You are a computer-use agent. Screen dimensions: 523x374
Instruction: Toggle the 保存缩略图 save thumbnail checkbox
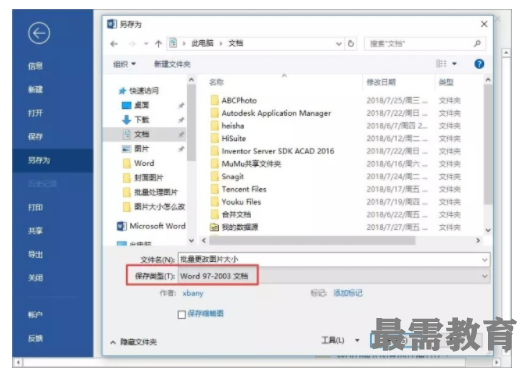182,314
